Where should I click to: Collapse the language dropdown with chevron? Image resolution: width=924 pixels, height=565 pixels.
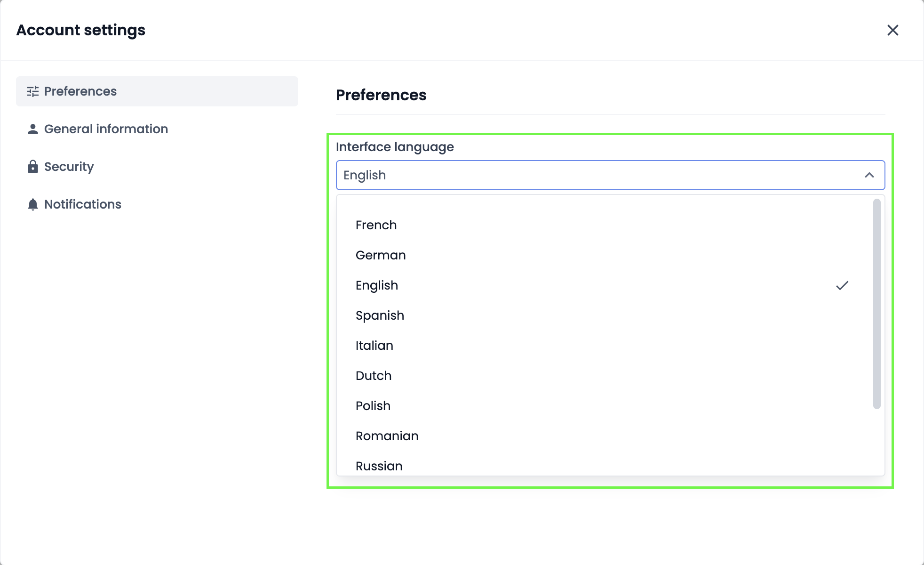coord(869,175)
